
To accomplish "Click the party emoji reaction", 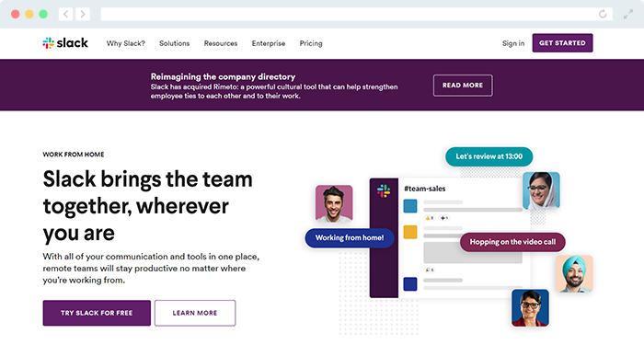I will (x=430, y=270).
